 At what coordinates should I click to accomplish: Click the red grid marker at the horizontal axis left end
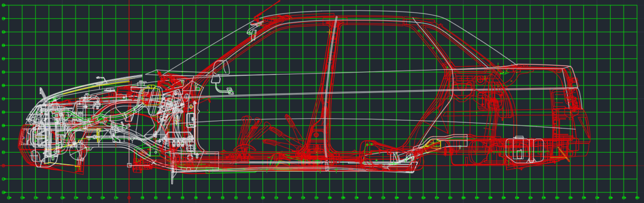pyautogui.click(x=4, y=166)
